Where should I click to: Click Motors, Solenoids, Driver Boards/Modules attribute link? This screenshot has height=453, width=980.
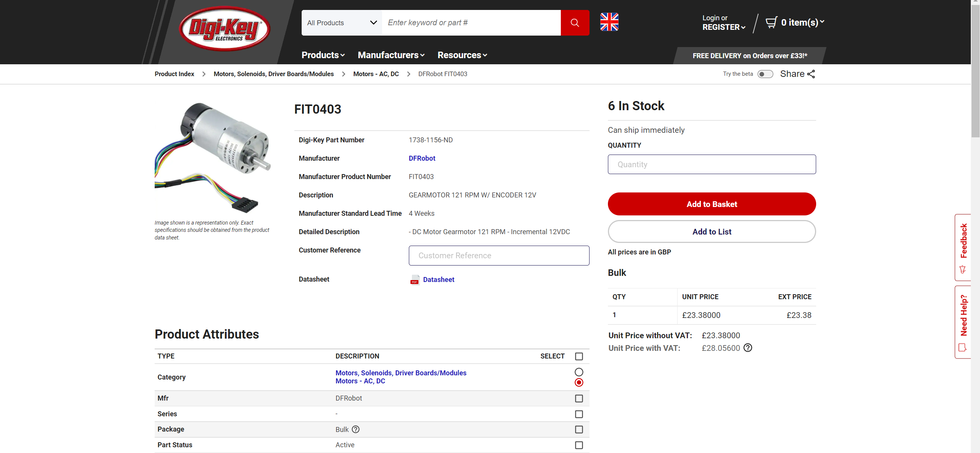click(x=401, y=373)
